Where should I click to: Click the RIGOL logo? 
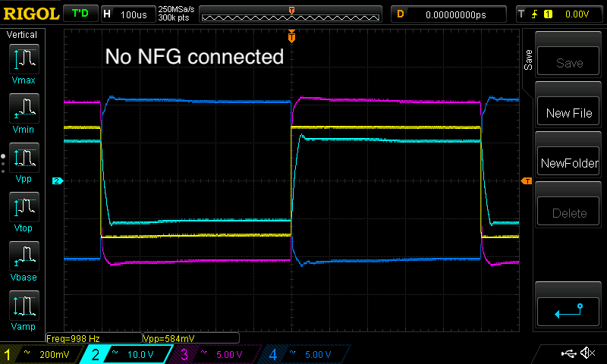tap(31, 14)
